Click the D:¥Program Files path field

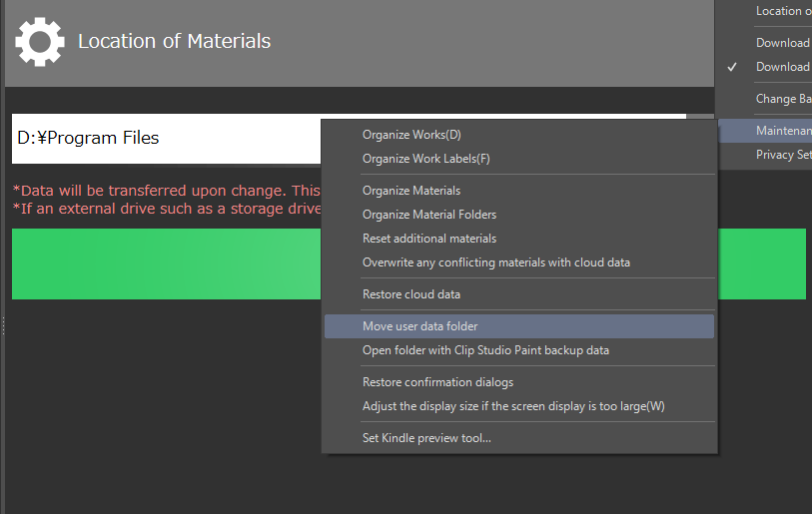coord(165,139)
